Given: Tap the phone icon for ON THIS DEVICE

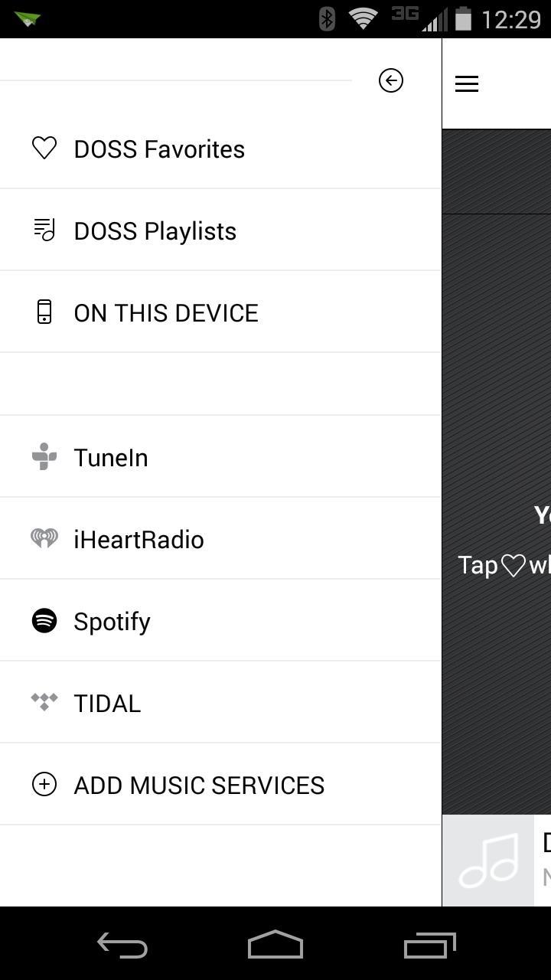Looking at the screenshot, I should (x=44, y=312).
